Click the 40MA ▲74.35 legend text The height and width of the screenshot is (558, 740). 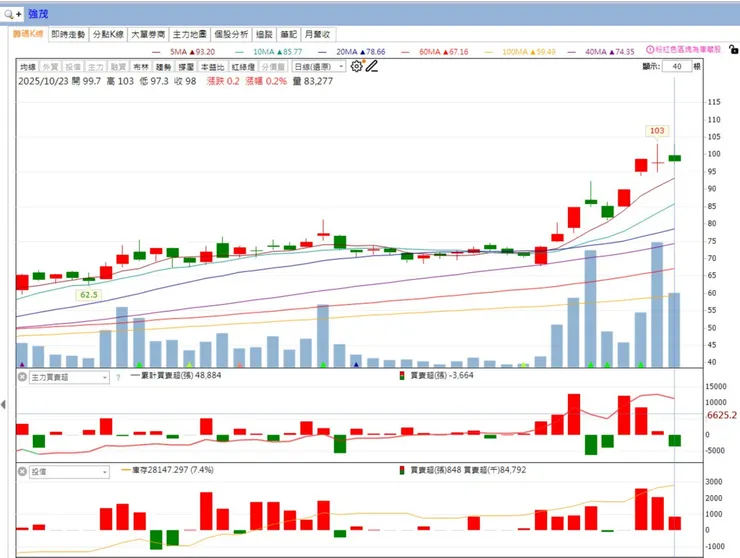coord(610,52)
